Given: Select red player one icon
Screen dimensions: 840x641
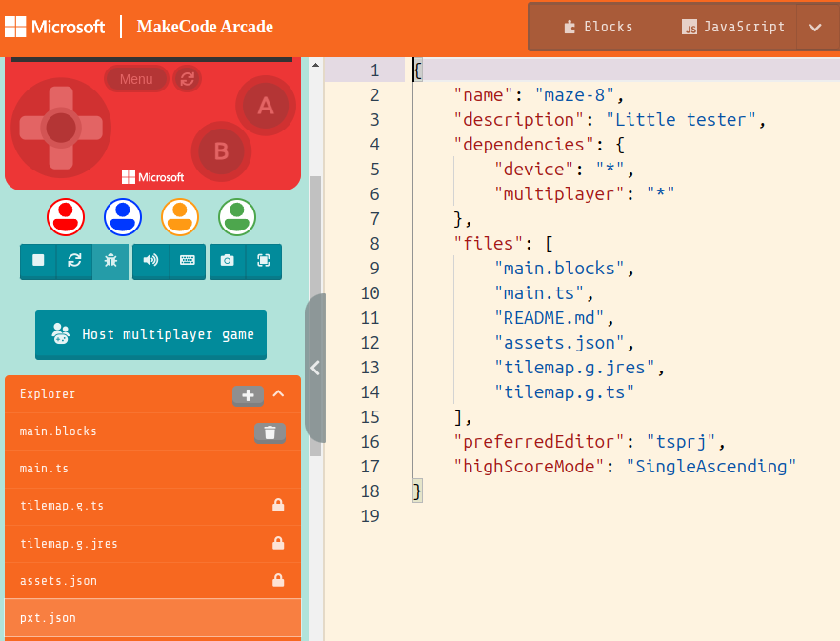Looking at the screenshot, I should pyautogui.click(x=66, y=217).
